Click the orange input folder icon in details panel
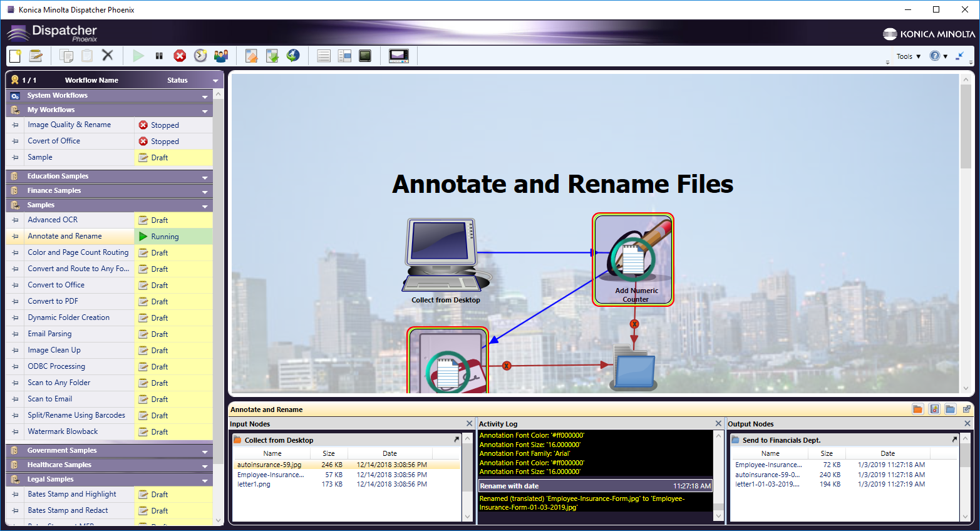 coord(917,410)
